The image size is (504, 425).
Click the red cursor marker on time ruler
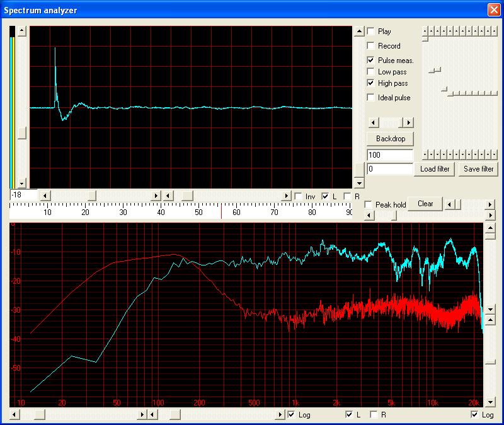click(x=221, y=211)
